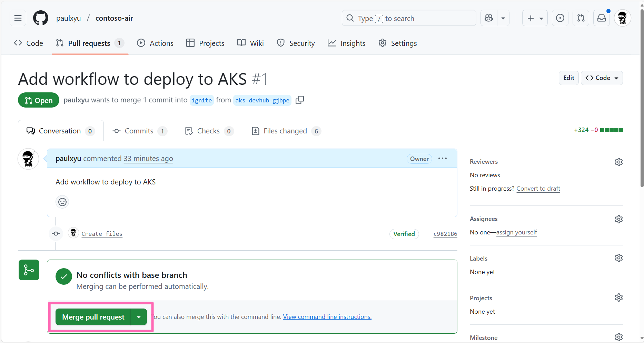Open Labels settings via the gear icon

point(618,258)
